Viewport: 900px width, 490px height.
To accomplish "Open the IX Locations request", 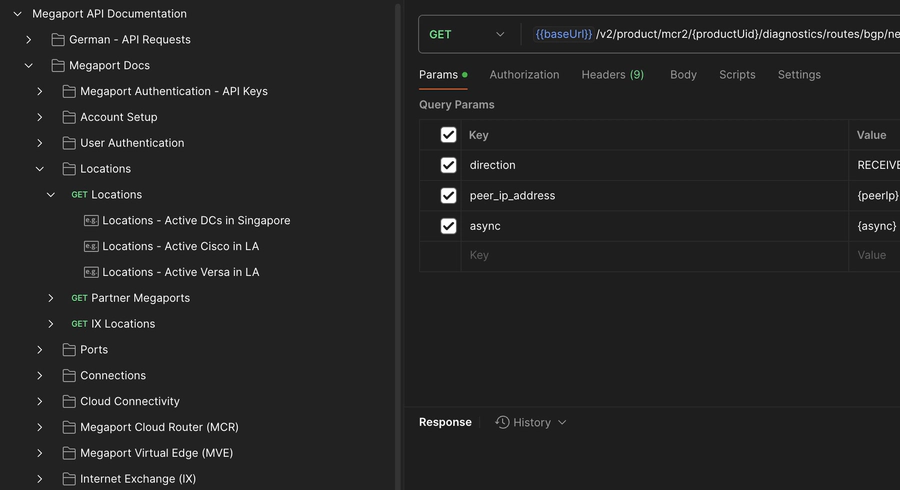I will tap(123, 324).
